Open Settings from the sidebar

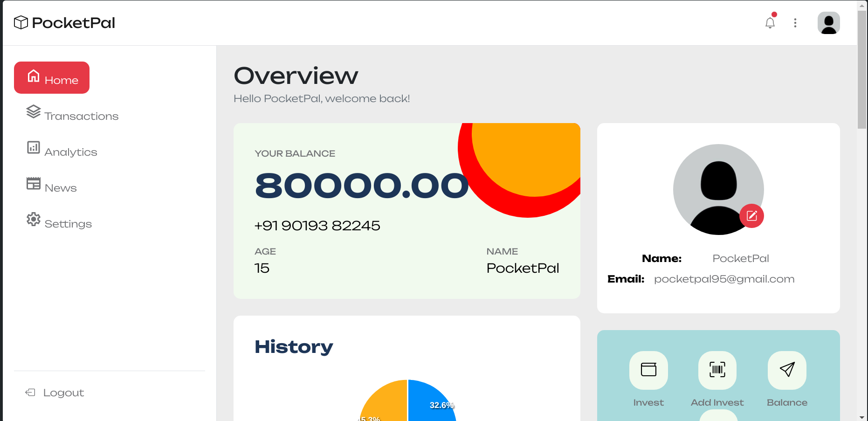click(x=59, y=221)
